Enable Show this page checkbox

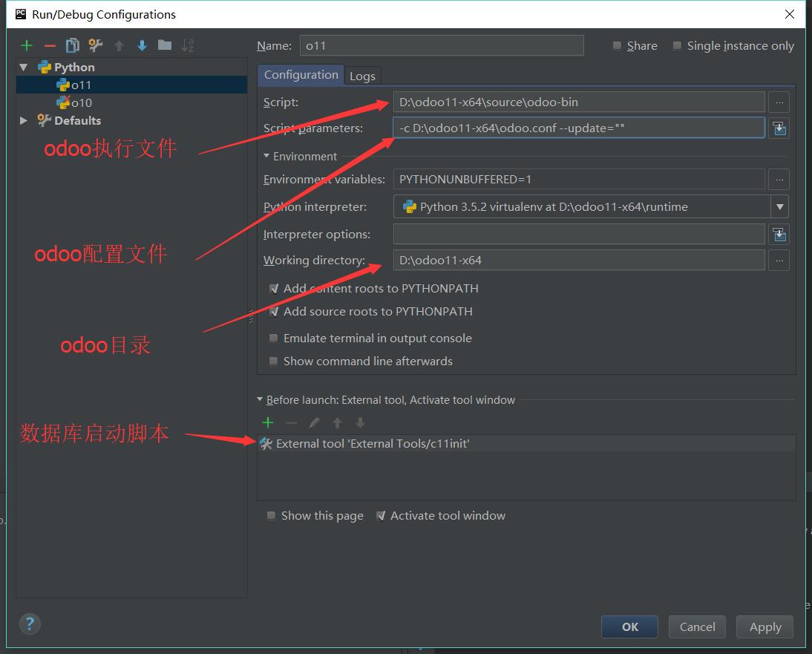click(x=271, y=515)
